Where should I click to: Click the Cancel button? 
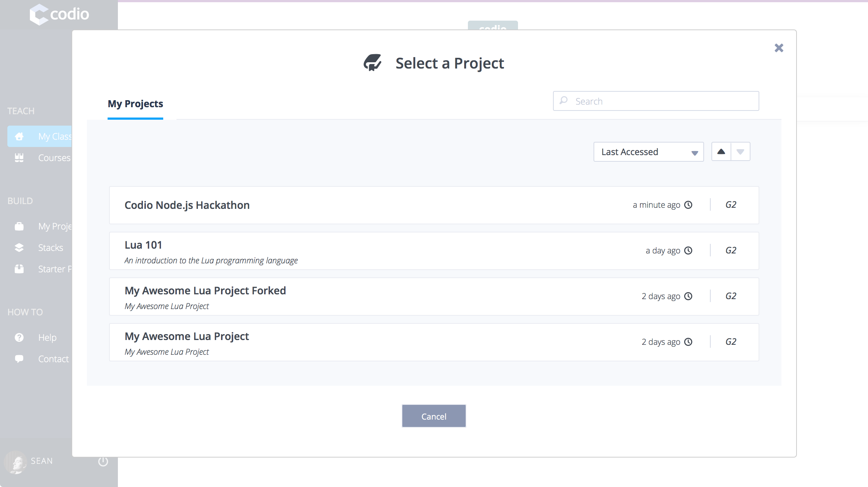pyautogui.click(x=434, y=416)
